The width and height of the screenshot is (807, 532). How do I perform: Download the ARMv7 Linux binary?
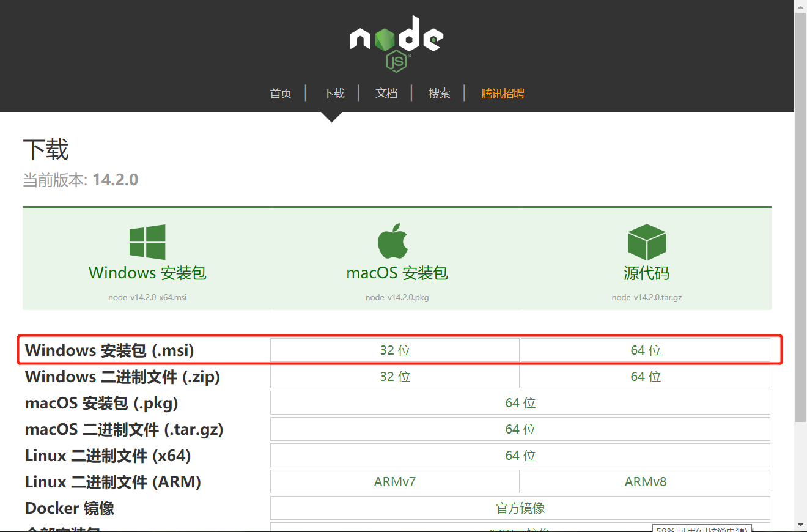tap(395, 481)
